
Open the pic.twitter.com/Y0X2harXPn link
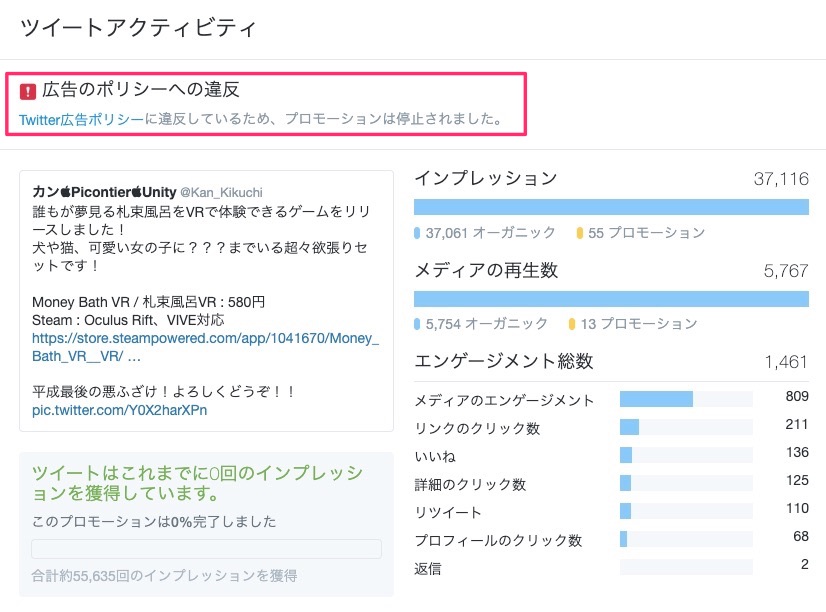120,410
